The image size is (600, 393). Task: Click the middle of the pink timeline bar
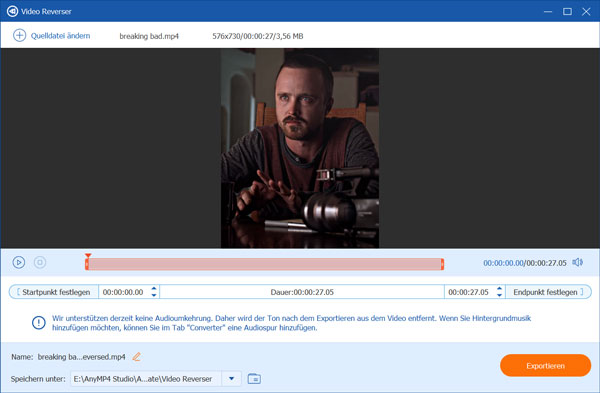coord(264,264)
